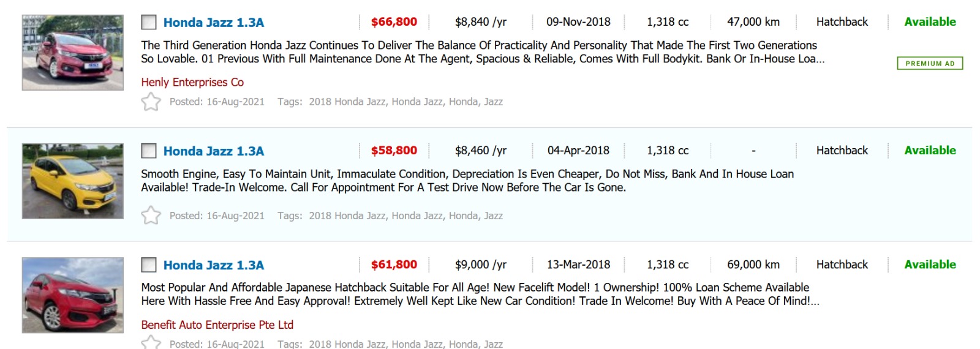
Task: View the red Honda Jazz photo thumbnail
Action: (x=73, y=295)
